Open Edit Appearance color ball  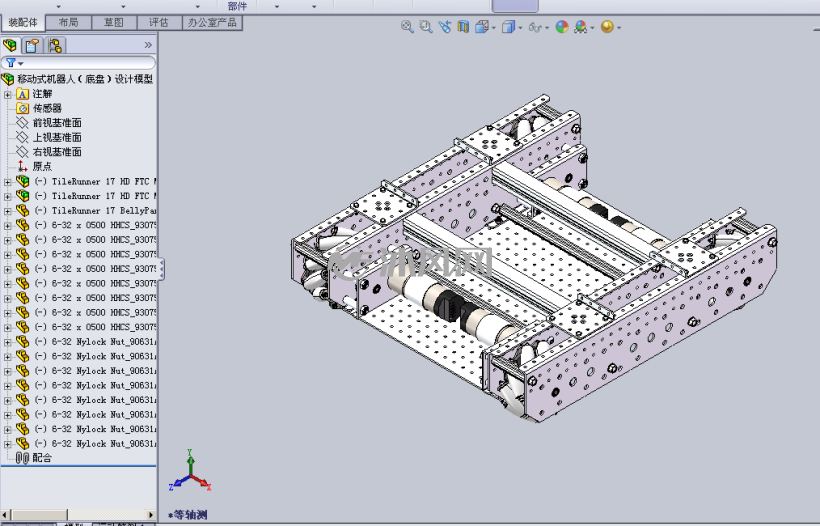tap(562, 27)
